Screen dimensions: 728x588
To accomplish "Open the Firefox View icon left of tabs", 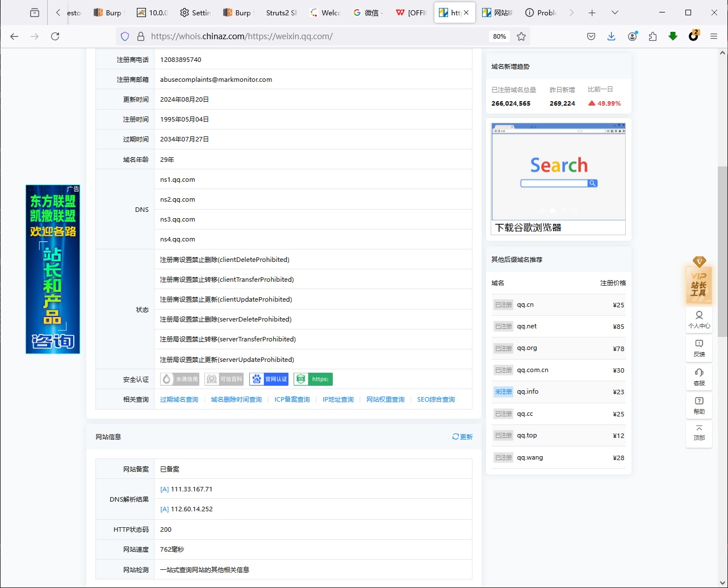I will coord(35,12).
